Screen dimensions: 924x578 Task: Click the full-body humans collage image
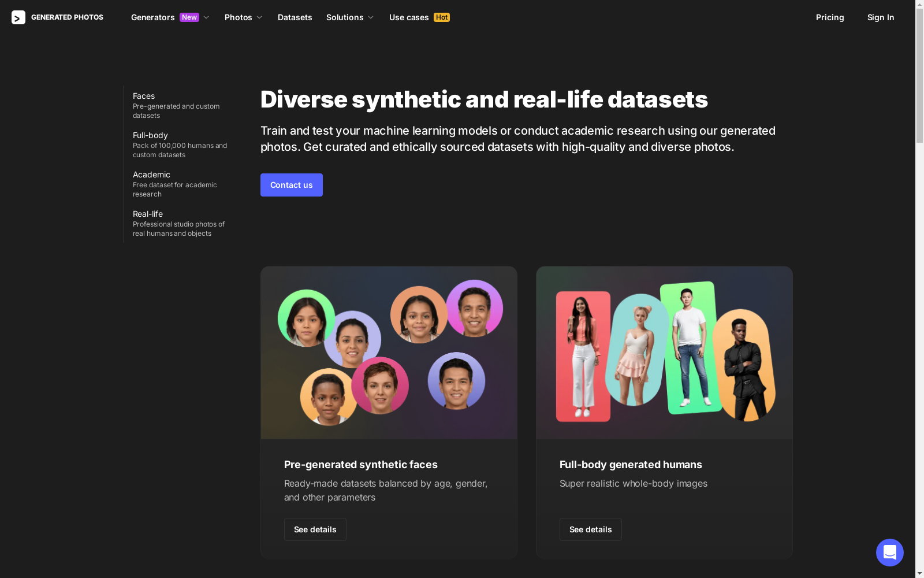(664, 353)
